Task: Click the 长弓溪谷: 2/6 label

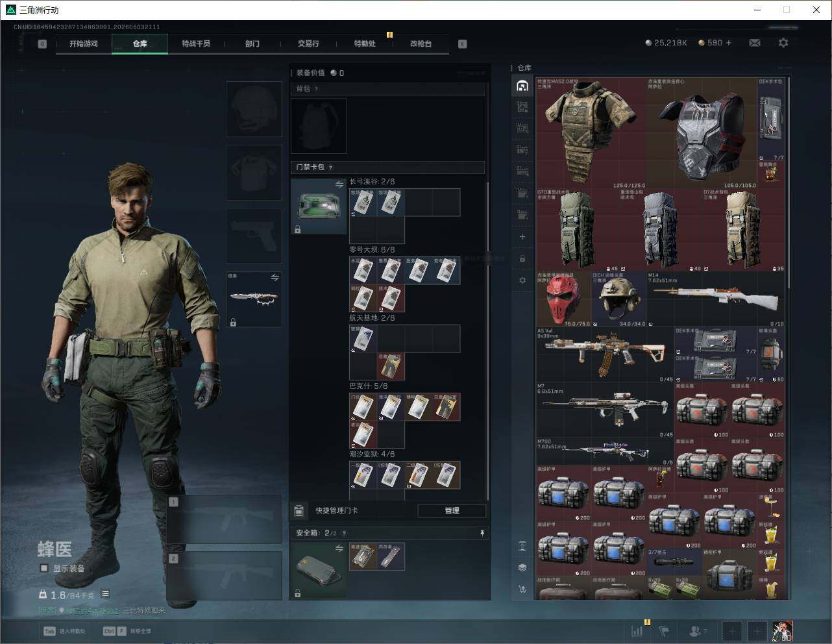Action: 372,182
